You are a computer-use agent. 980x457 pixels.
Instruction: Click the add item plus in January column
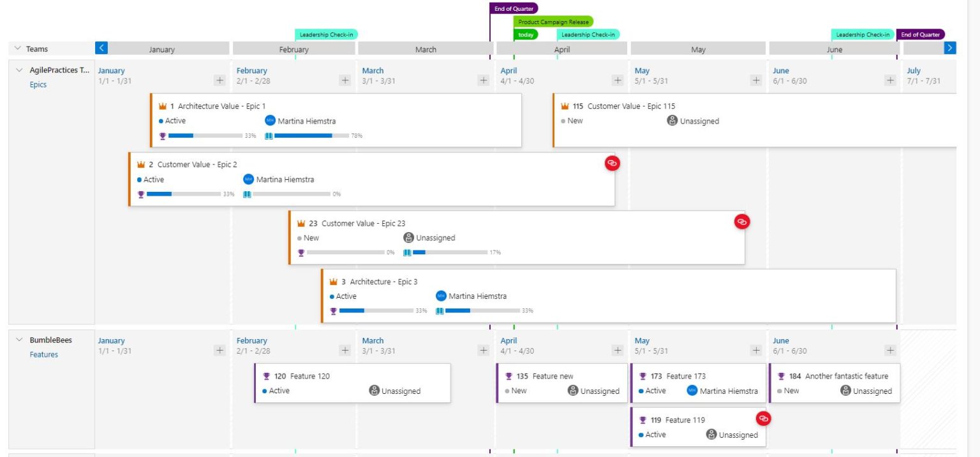pos(219,80)
